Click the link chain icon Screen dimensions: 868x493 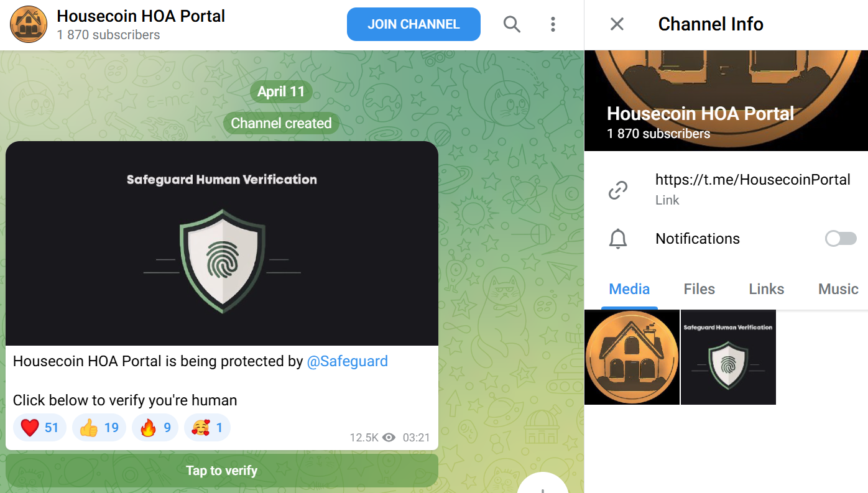[x=617, y=190]
